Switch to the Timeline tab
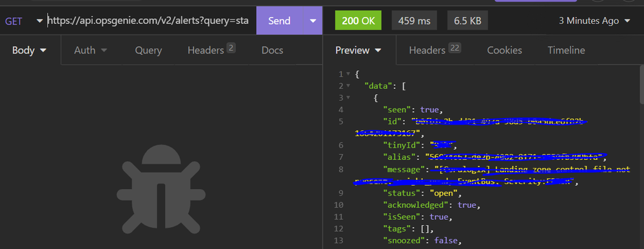 coord(566,50)
